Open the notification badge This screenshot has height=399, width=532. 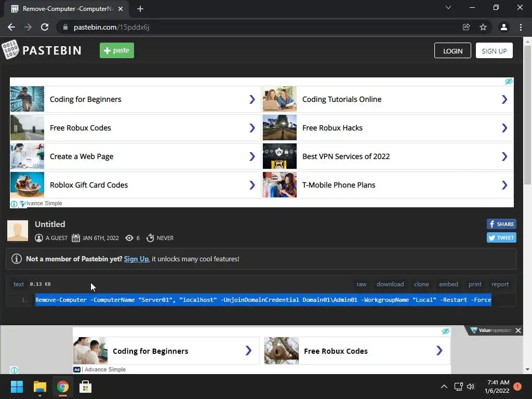[517, 387]
